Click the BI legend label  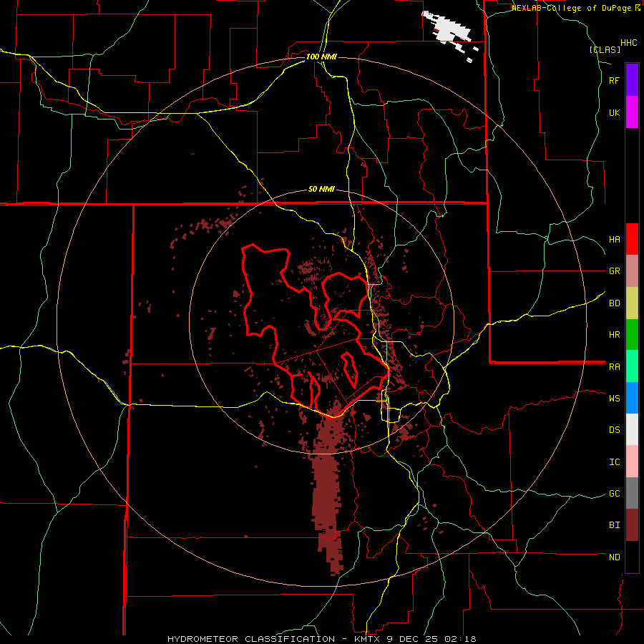pyautogui.click(x=614, y=525)
